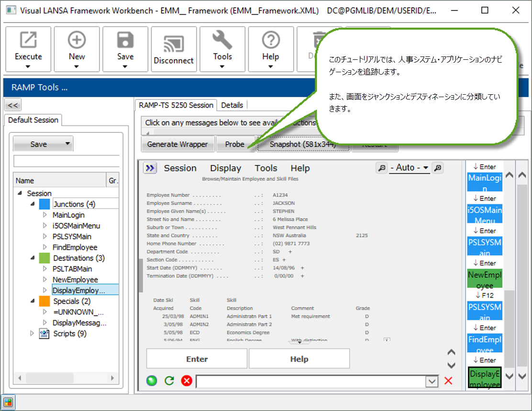Click the blue Junctions color square
The image size is (532, 411).
click(x=44, y=204)
